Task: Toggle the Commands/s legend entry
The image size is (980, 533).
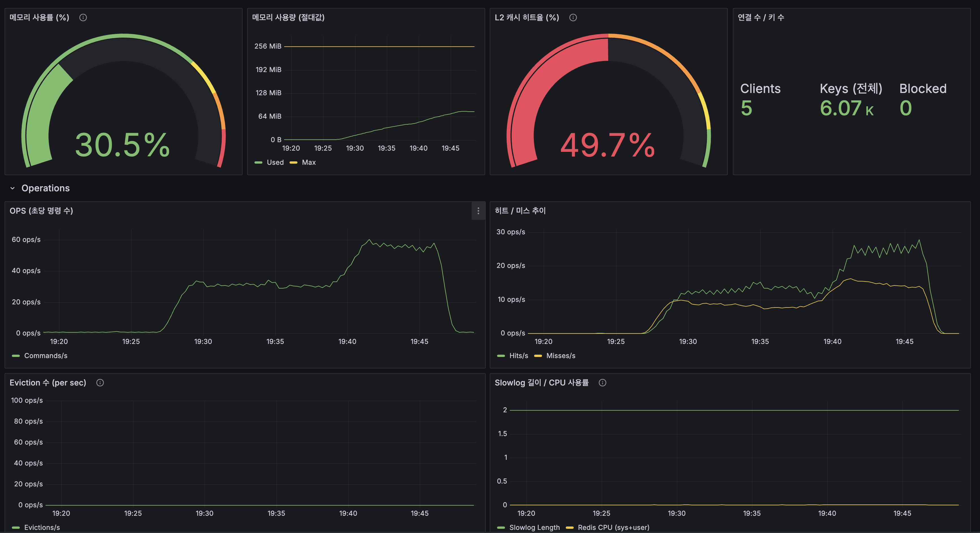Action: click(46, 356)
